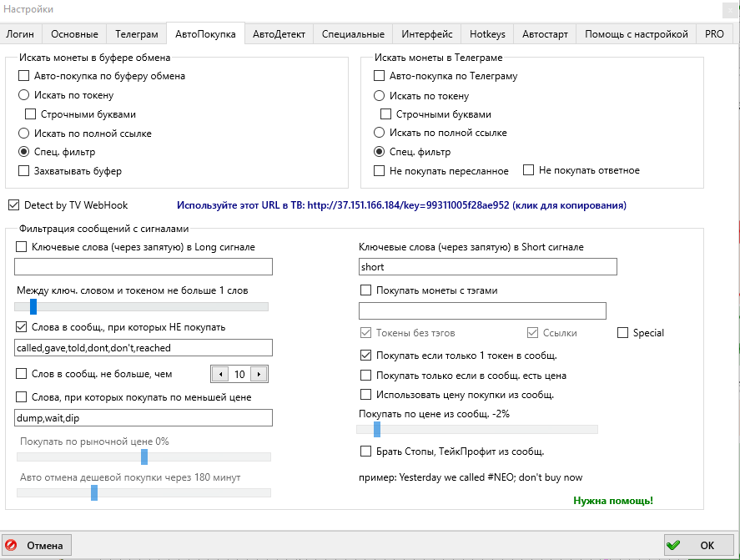740x560 pixels.
Task: Select Искать по токену in clipboard section
Action: (x=24, y=95)
